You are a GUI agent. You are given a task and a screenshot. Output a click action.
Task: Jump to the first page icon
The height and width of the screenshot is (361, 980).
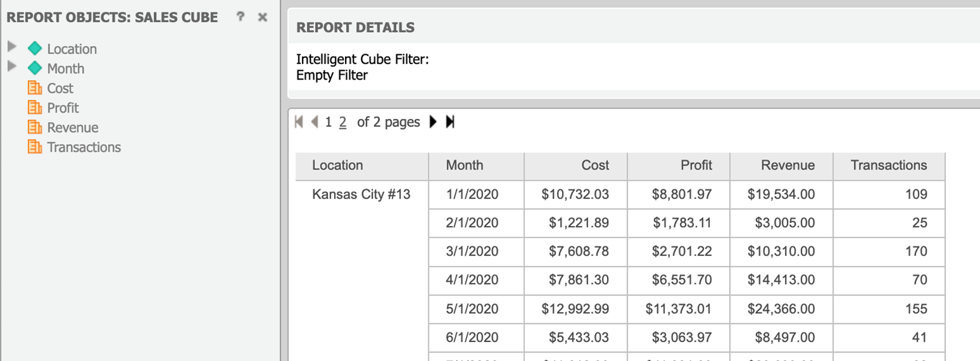pos(298,122)
